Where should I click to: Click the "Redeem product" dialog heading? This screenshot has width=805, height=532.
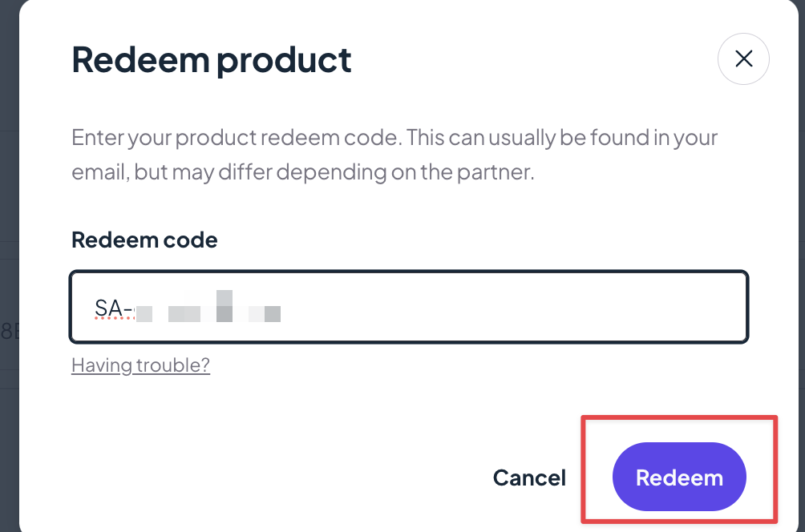click(212, 60)
